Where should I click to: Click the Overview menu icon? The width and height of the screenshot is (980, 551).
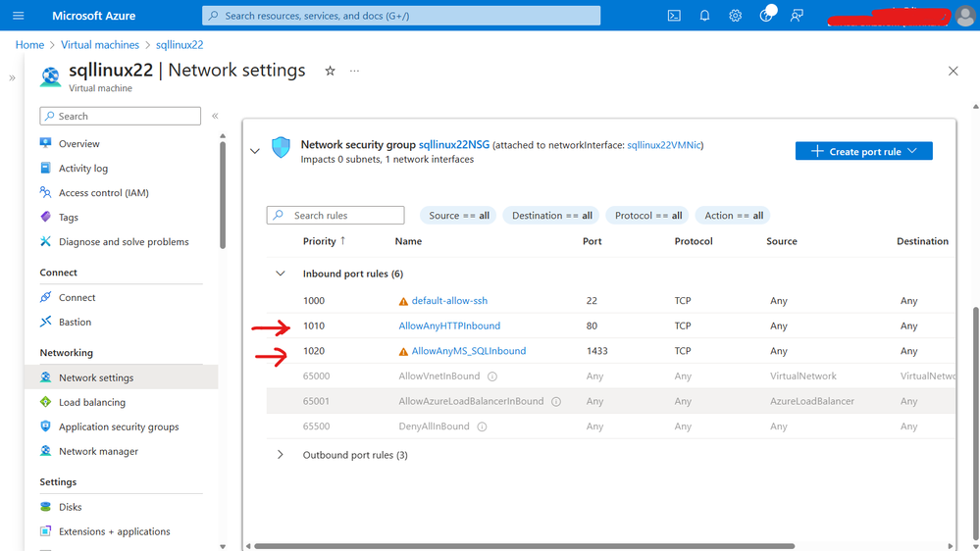[x=46, y=143]
